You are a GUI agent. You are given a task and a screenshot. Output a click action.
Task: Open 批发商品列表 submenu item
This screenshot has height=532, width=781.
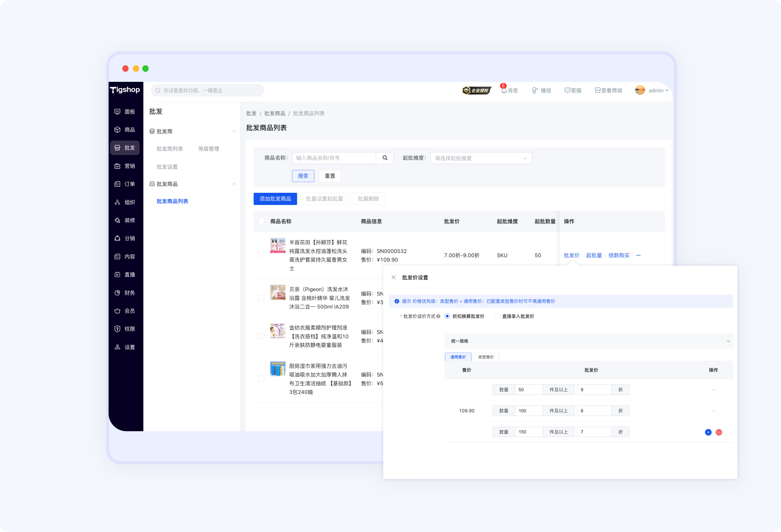point(172,201)
